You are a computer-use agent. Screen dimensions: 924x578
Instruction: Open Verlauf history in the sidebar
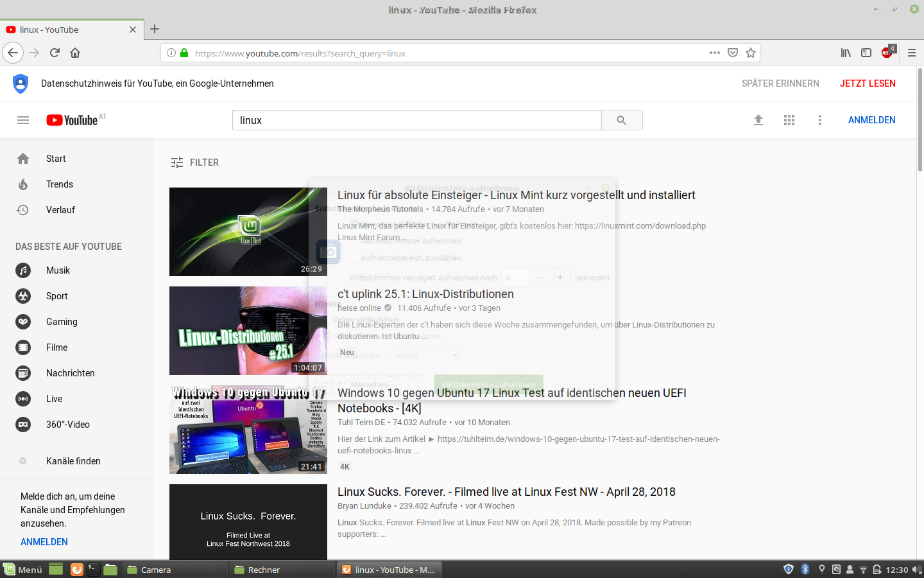pos(77,210)
